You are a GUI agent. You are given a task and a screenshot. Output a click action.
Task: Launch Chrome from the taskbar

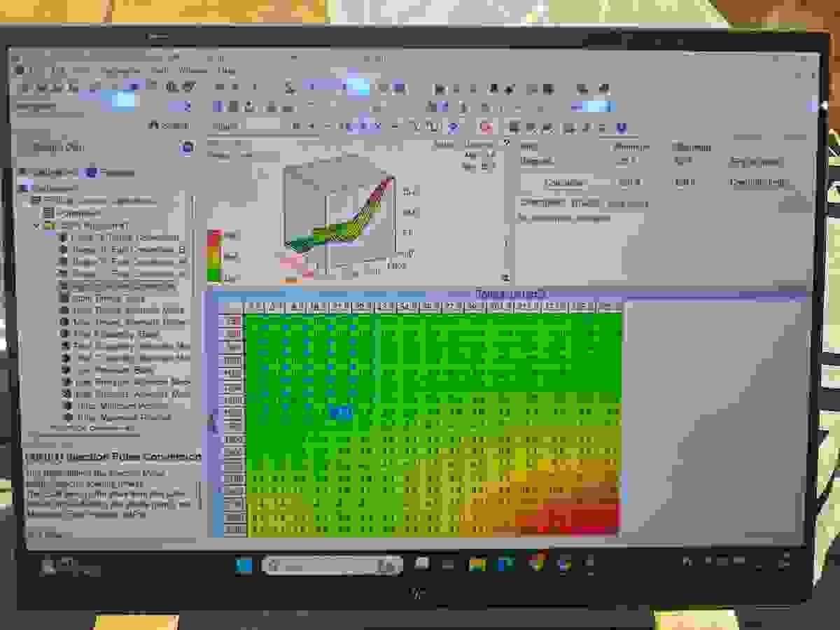point(537,563)
